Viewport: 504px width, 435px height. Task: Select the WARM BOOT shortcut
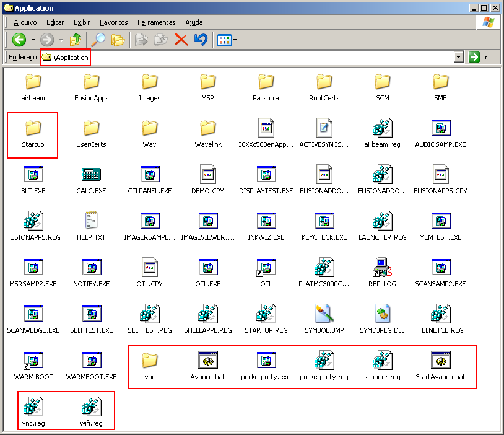pyautogui.click(x=33, y=367)
